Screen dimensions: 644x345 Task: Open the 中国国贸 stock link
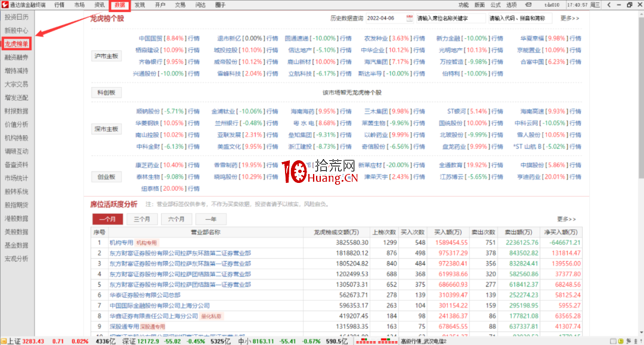point(150,39)
